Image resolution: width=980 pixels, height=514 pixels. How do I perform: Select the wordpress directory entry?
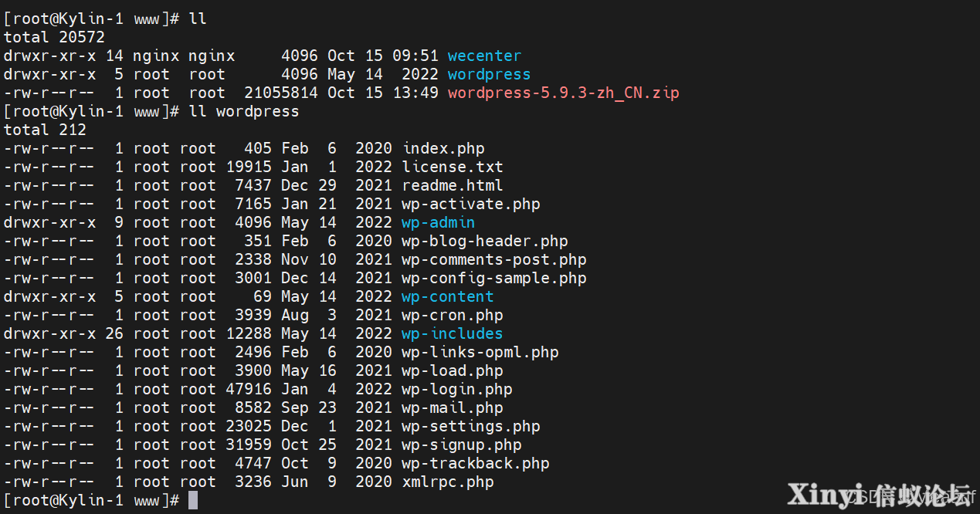[x=489, y=75]
